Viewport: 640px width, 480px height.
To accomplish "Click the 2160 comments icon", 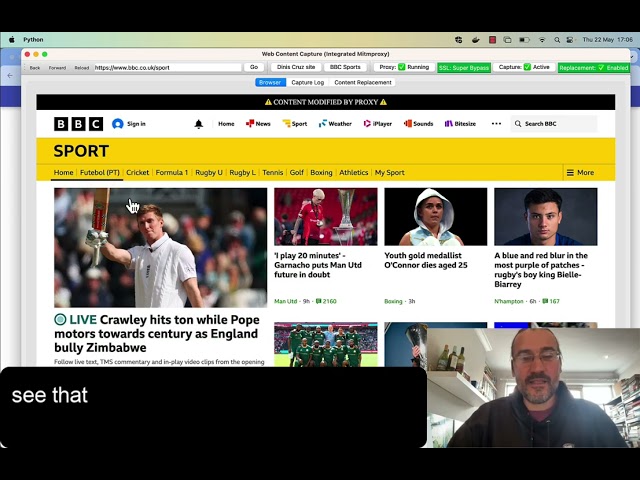I will pyautogui.click(x=319, y=301).
